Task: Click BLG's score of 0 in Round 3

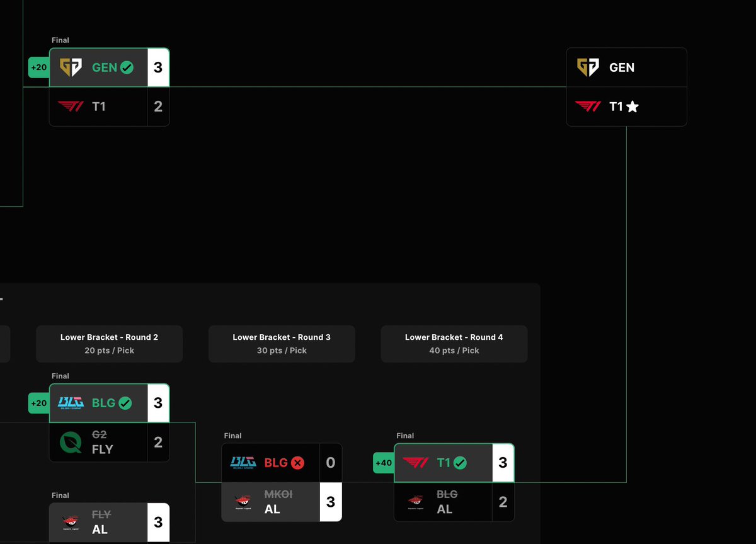Action: coord(331,463)
